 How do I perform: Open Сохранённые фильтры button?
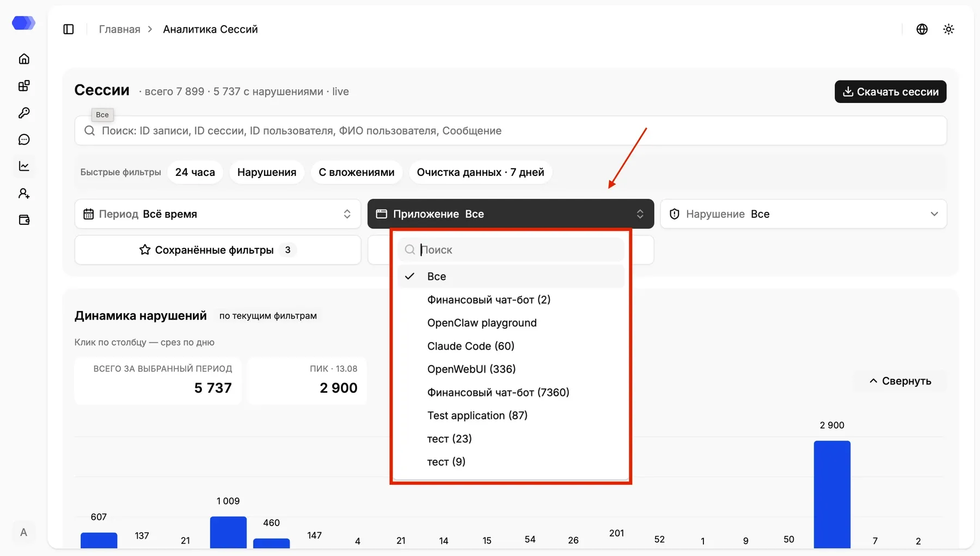pyautogui.click(x=218, y=250)
